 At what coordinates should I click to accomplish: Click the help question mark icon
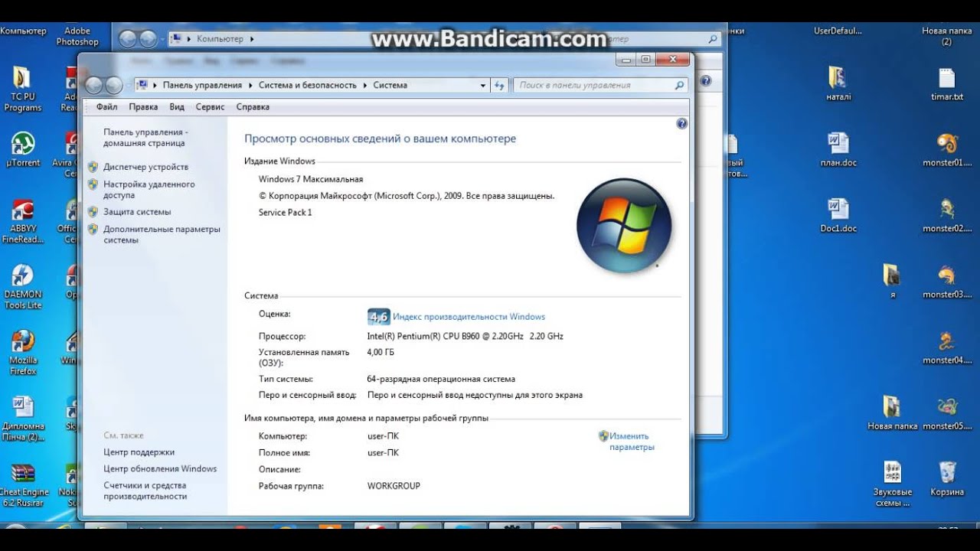(x=681, y=124)
